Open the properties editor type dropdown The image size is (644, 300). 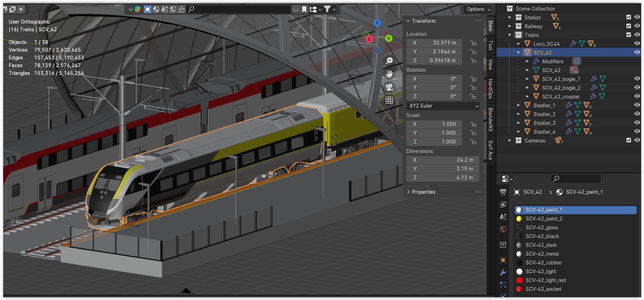click(506, 179)
